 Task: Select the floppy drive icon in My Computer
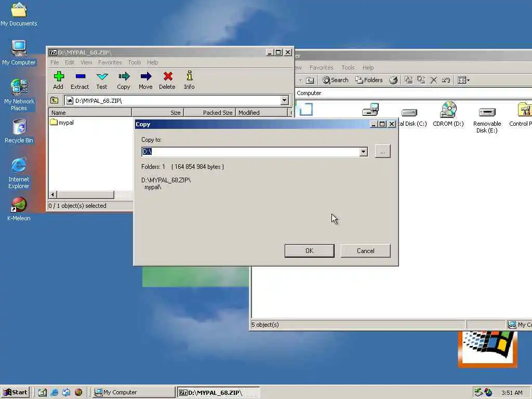click(x=370, y=110)
